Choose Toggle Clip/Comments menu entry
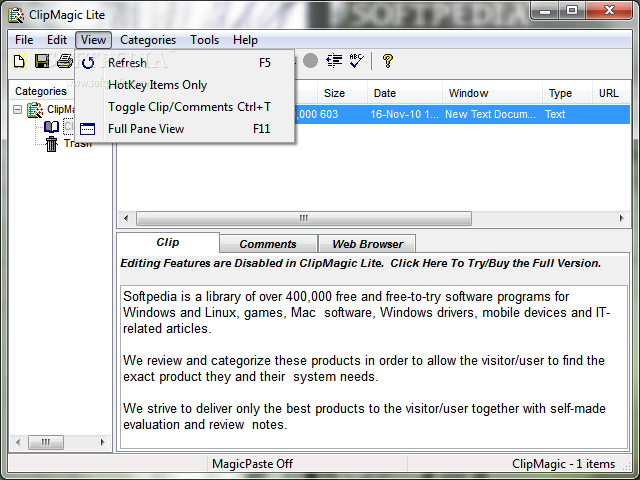640x480 pixels. 184,107
